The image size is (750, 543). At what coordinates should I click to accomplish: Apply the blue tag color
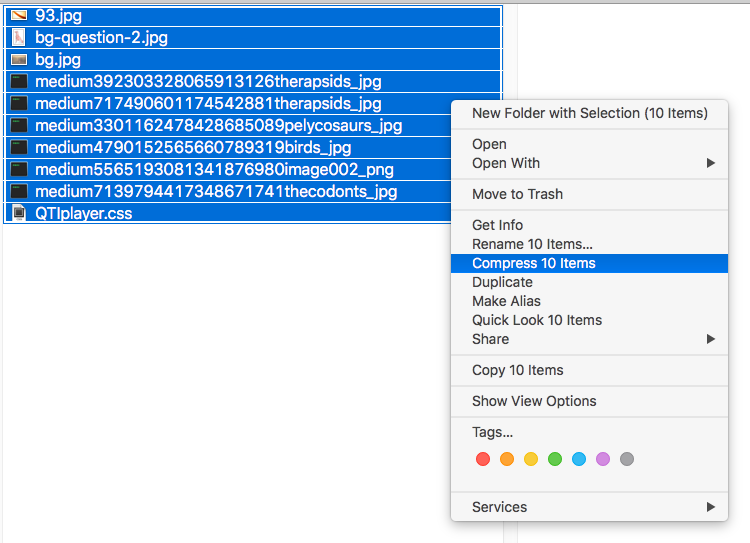coord(579,459)
